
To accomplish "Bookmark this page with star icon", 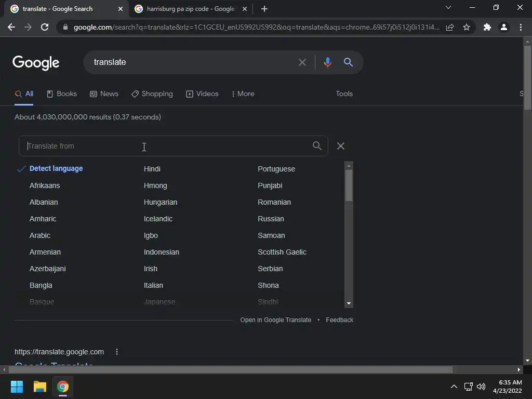I will pyautogui.click(x=467, y=27).
